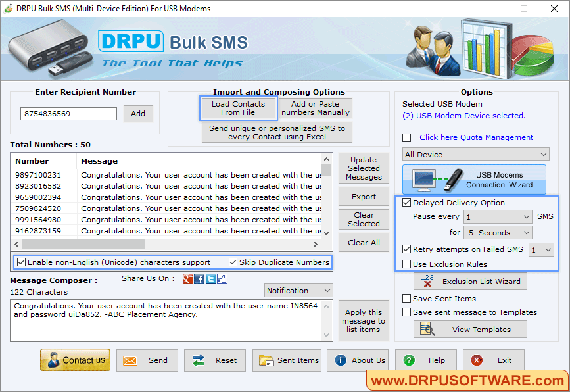Click the Clear Selected button
Screen dimensions: 570x392
point(364,219)
